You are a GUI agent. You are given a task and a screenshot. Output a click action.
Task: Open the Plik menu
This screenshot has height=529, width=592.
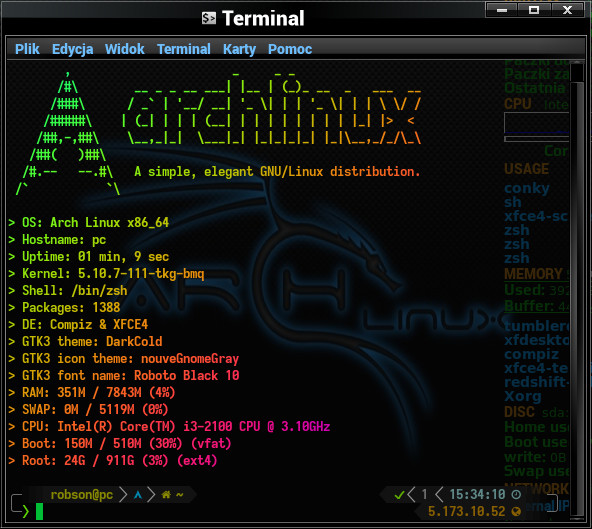coord(27,49)
